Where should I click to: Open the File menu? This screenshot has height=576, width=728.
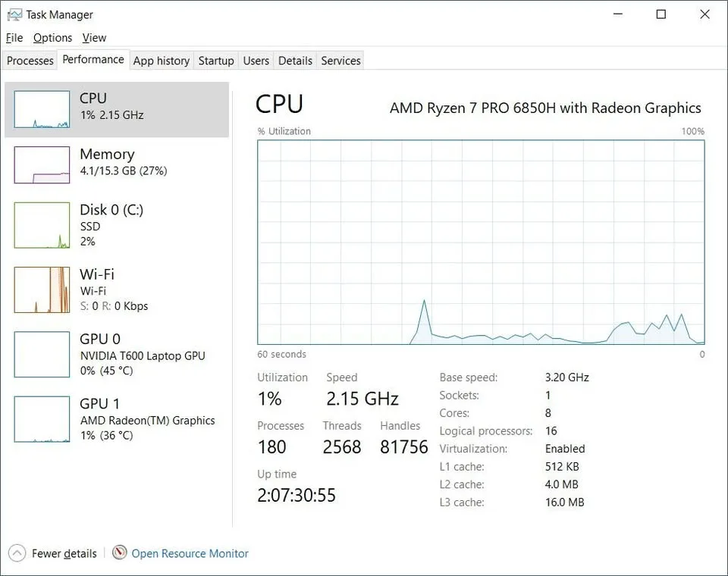click(14, 37)
